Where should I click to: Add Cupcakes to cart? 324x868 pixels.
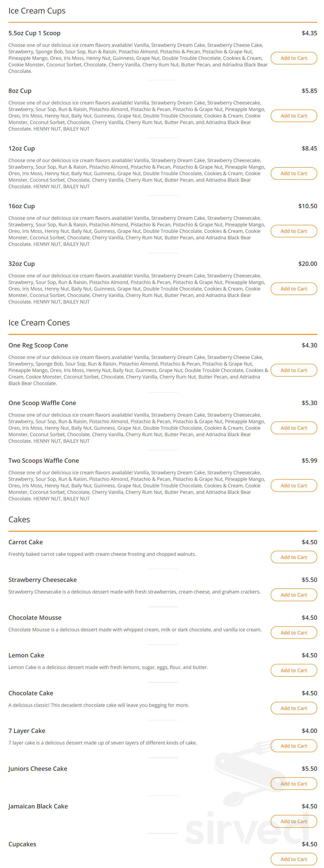coord(293,859)
